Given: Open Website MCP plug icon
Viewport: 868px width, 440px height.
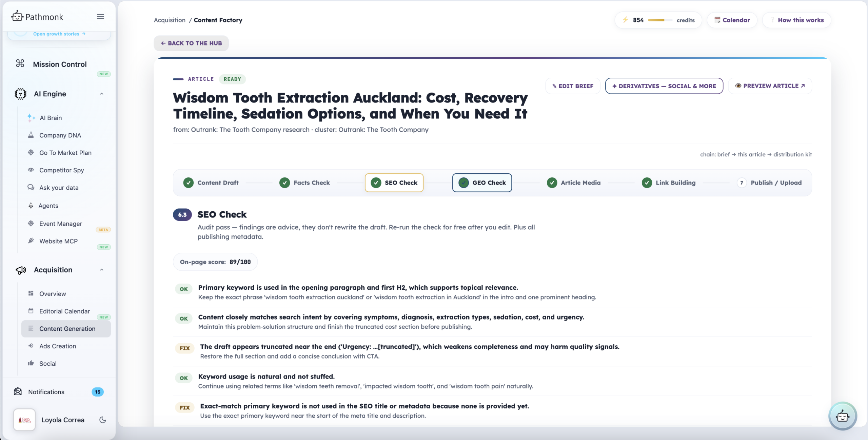Looking at the screenshot, I should 31,241.
